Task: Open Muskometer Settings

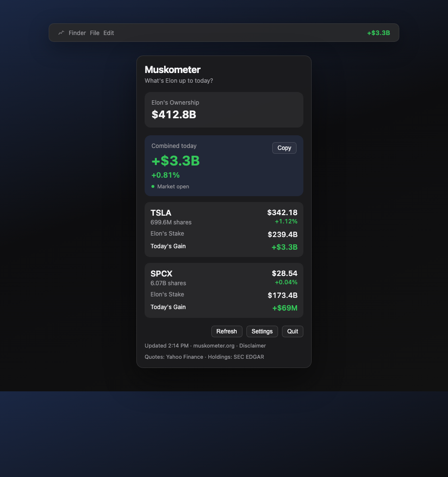Action: click(x=262, y=331)
